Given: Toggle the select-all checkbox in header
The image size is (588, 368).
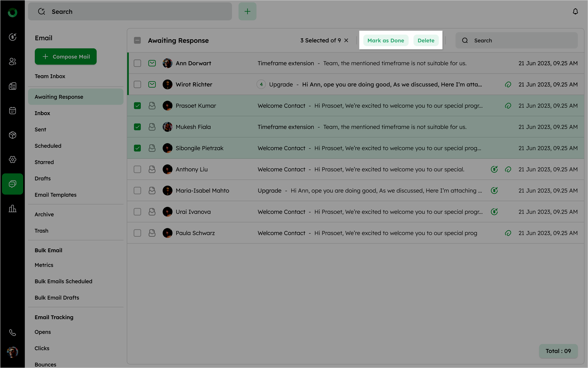Looking at the screenshot, I should (x=137, y=40).
